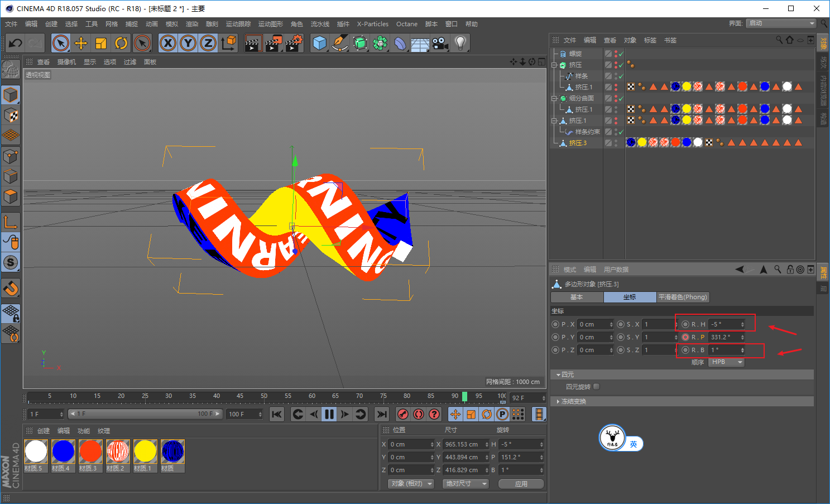This screenshot has width=830, height=504.
Task: Enable Snap magnet icon
Action: coord(11,288)
